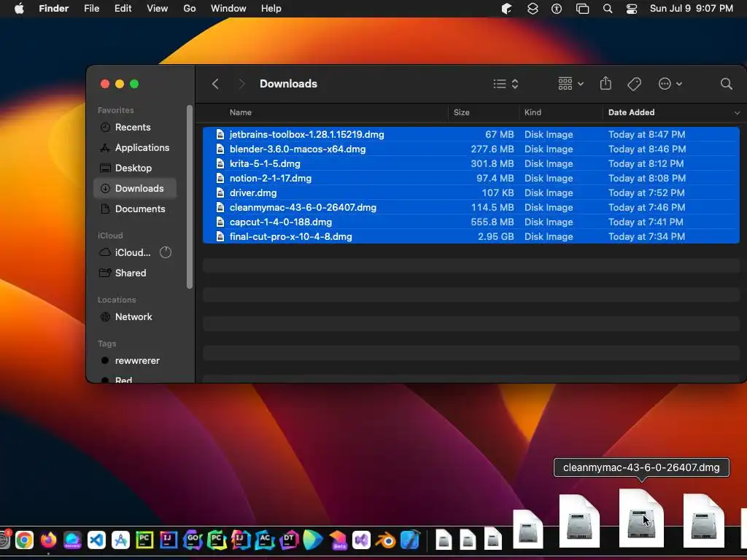Launch Firefox from the Dock
The height and width of the screenshot is (560, 747).
coord(48,540)
